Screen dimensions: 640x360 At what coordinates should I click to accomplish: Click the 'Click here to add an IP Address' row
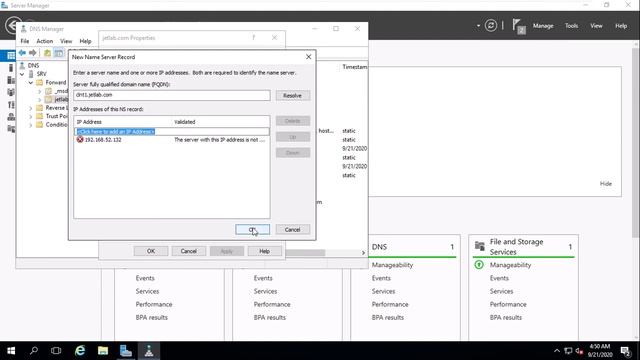pyautogui.click(x=172, y=131)
